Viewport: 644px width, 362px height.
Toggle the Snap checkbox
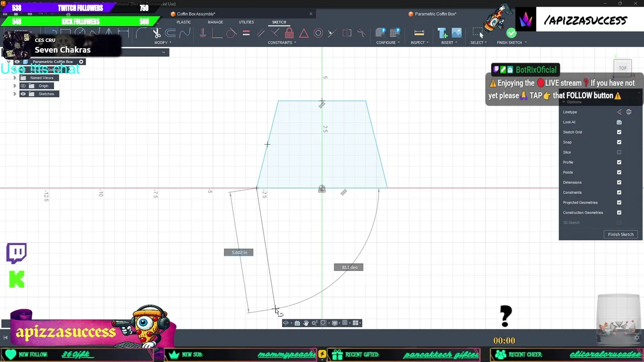click(619, 142)
